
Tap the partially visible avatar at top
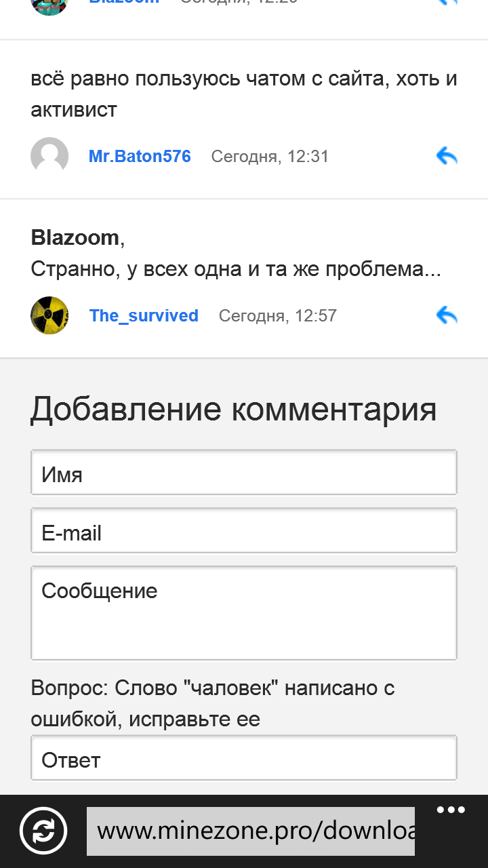coord(49,5)
